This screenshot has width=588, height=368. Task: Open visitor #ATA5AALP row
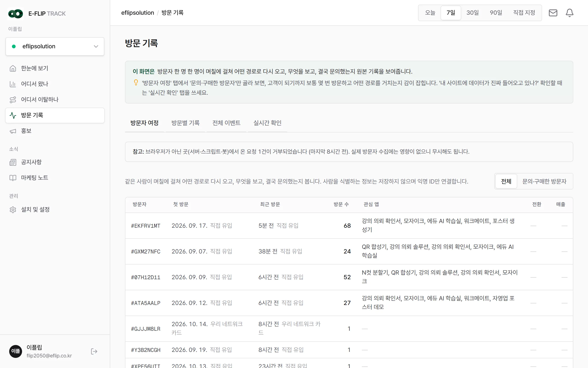point(349,303)
